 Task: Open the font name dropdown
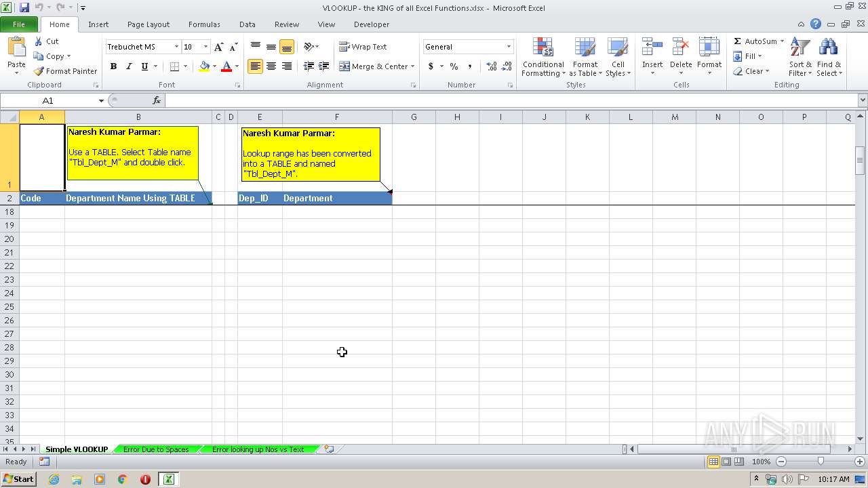coord(176,47)
